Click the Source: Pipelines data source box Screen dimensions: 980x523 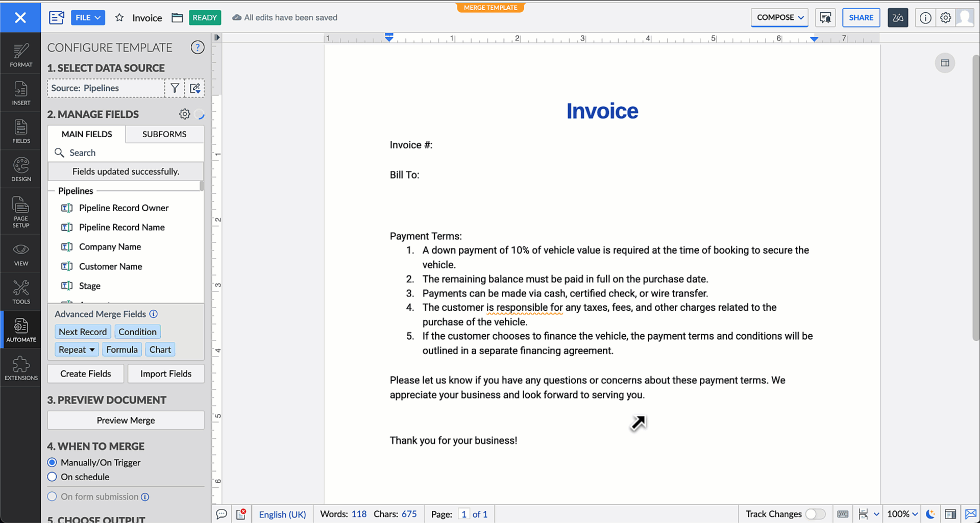point(106,88)
